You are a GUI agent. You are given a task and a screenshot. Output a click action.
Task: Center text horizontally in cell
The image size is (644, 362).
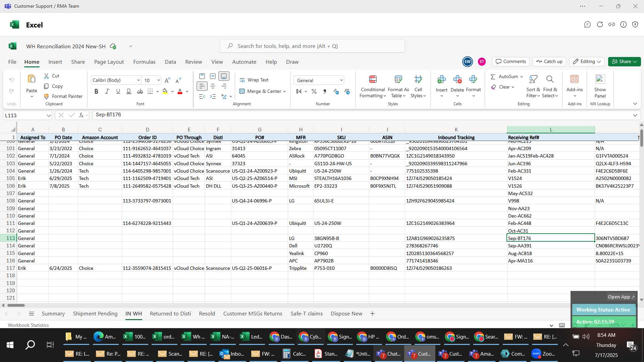[x=213, y=86]
